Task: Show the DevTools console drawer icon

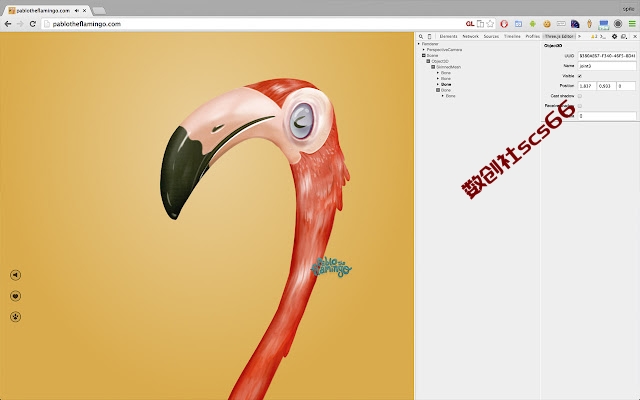Action: pos(602,36)
